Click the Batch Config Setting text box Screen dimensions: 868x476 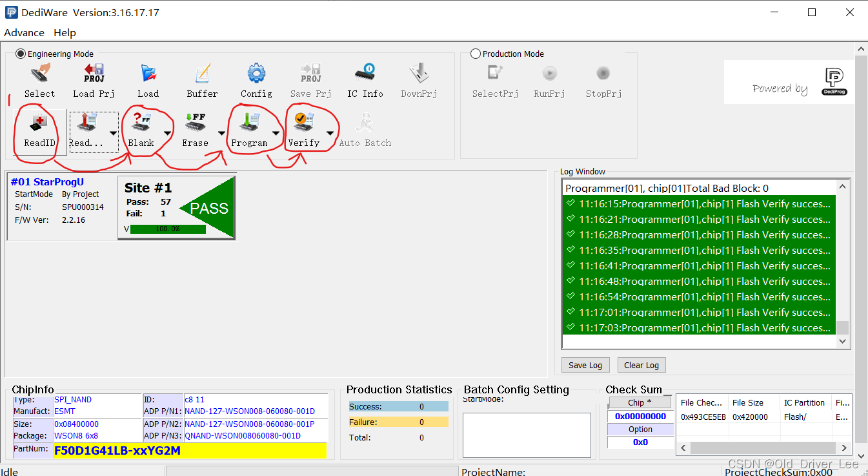tap(527, 435)
